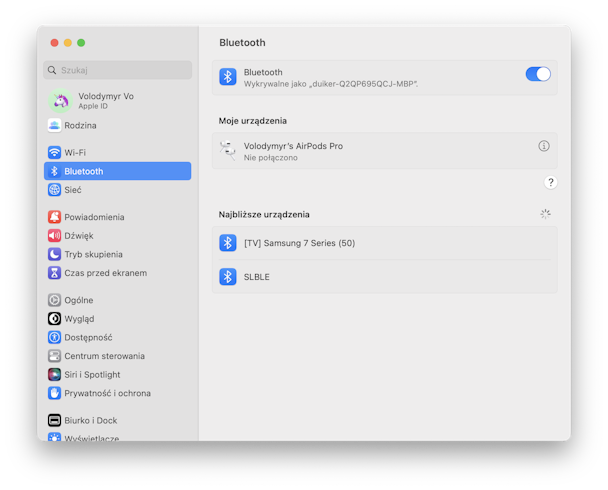This screenshot has width=608, height=490.
Task: Select Powiadomienia label in the sidebar
Action: tap(94, 217)
